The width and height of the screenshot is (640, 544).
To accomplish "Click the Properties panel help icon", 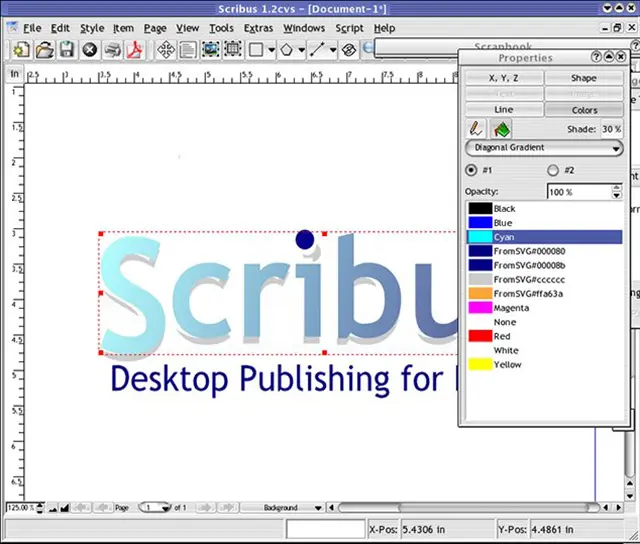I will [x=597, y=58].
